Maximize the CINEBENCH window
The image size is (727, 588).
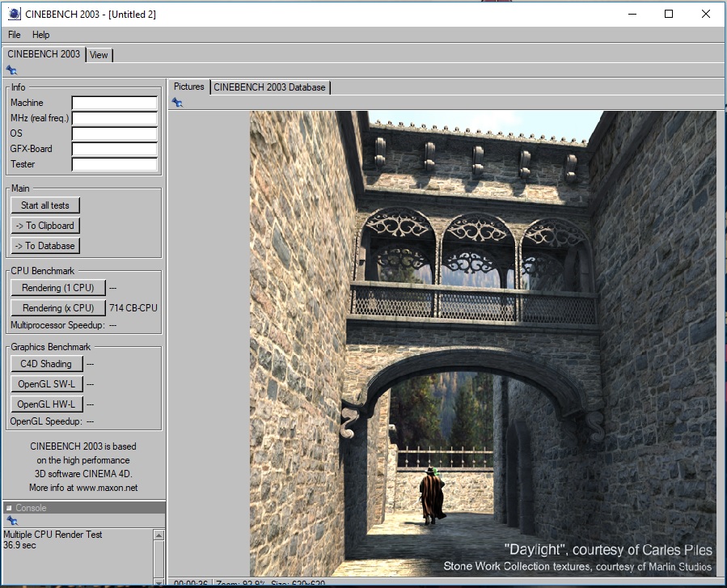tap(669, 14)
